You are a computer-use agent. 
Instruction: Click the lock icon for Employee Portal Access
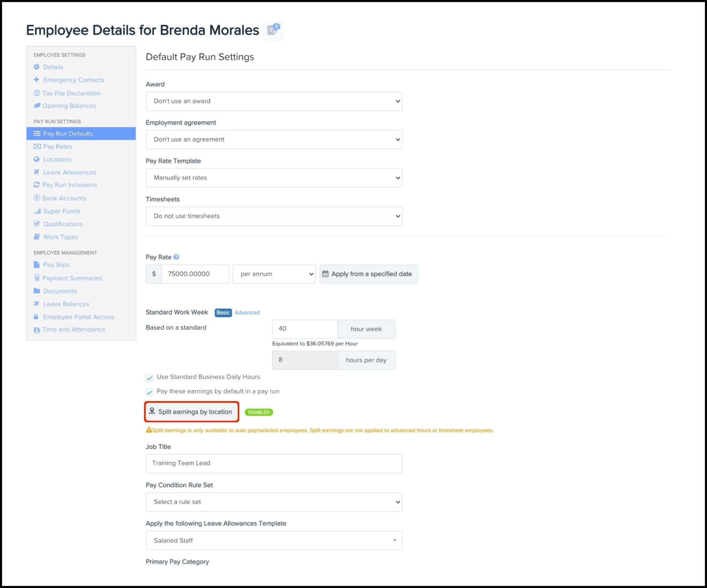tap(36, 317)
